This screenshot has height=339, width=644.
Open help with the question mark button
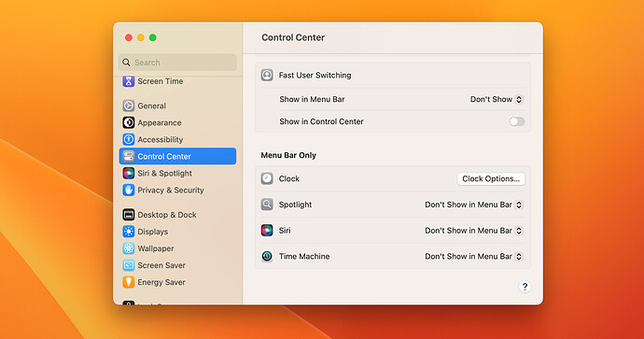pos(525,287)
